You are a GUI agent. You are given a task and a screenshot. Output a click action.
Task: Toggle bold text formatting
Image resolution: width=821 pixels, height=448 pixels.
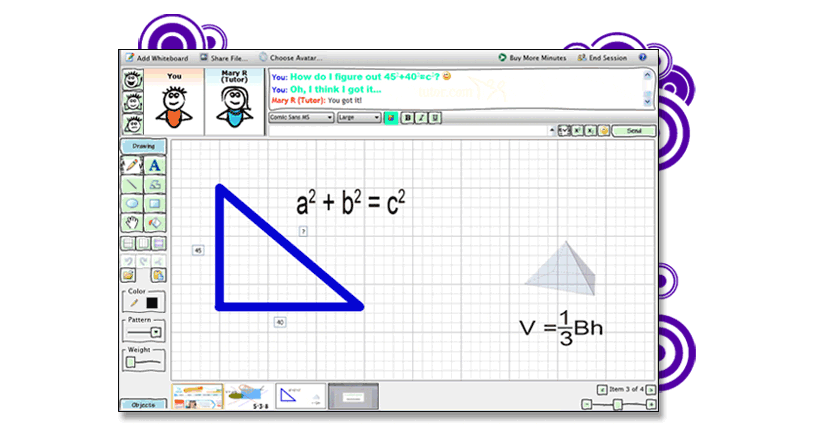point(407,117)
